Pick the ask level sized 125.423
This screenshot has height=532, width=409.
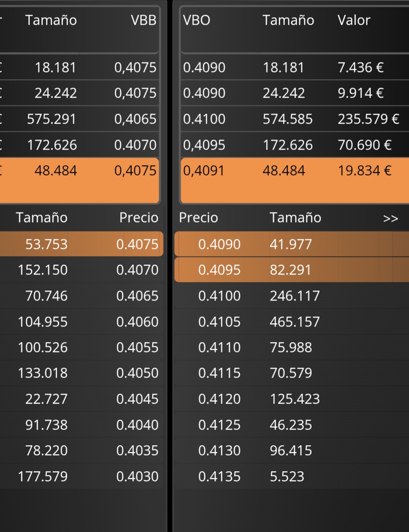click(x=294, y=399)
